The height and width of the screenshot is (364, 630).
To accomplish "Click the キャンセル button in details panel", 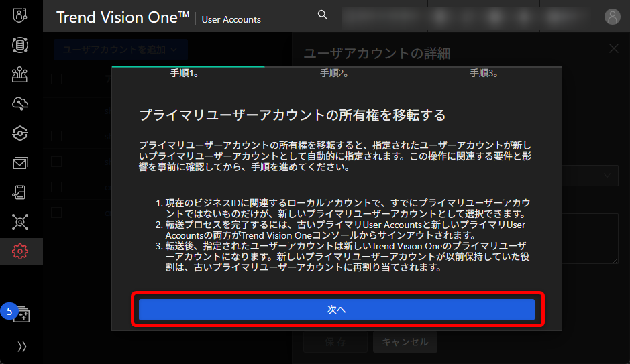I will point(405,342).
